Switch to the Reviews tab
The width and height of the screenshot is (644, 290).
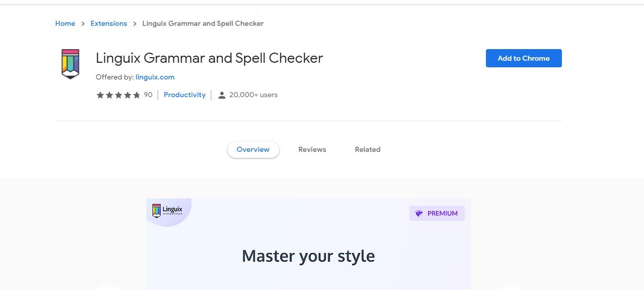click(x=312, y=149)
